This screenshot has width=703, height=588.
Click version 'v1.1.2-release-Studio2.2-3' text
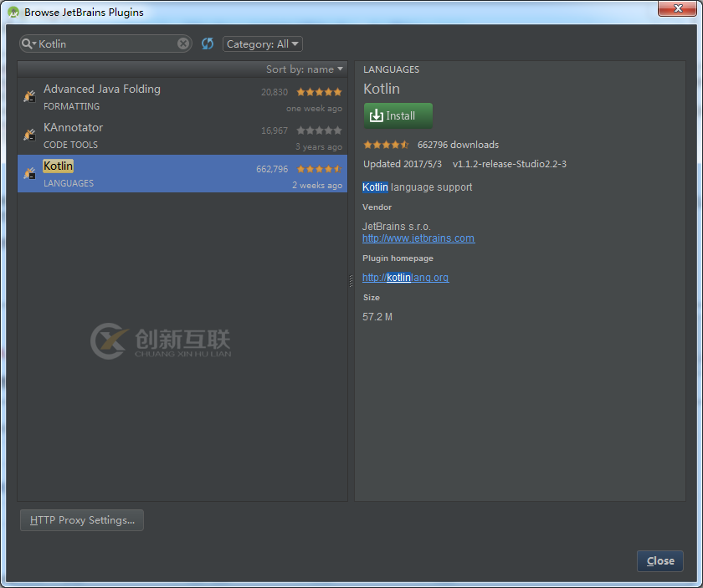click(x=510, y=164)
